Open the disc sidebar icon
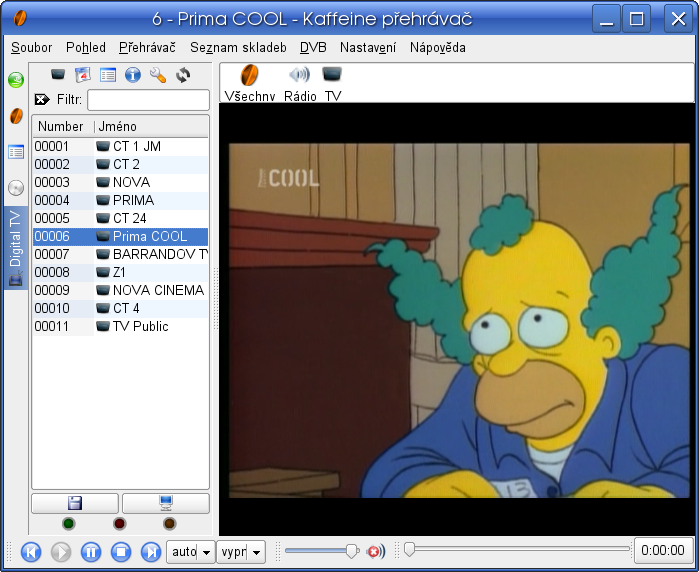The width and height of the screenshot is (699, 572). click(x=16, y=188)
